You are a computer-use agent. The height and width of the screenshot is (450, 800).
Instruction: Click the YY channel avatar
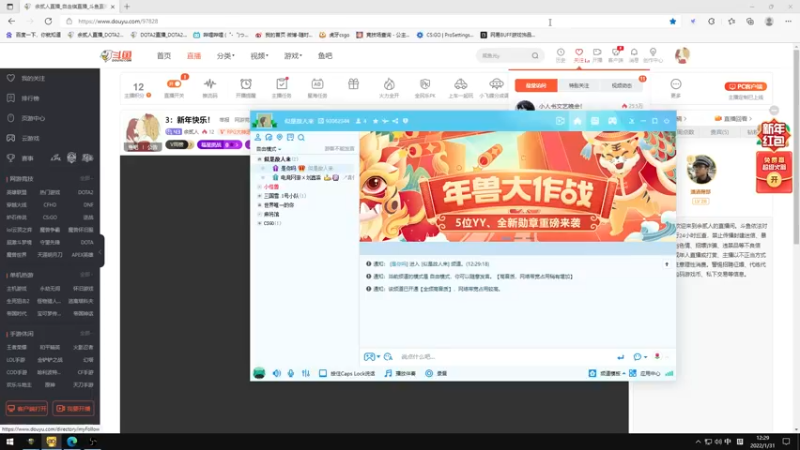(264, 121)
